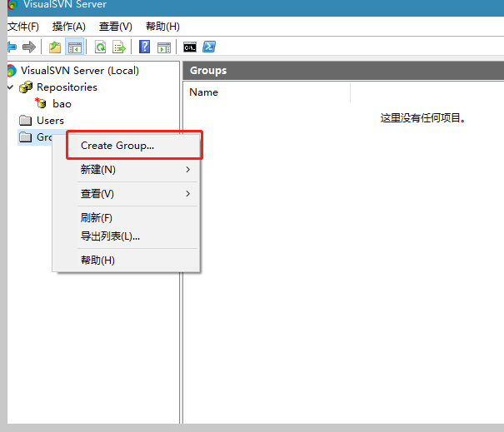The image size is (504, 432).
Task: Toggle the Show/Hide Console Tree icon
Action: coord(75,47)
